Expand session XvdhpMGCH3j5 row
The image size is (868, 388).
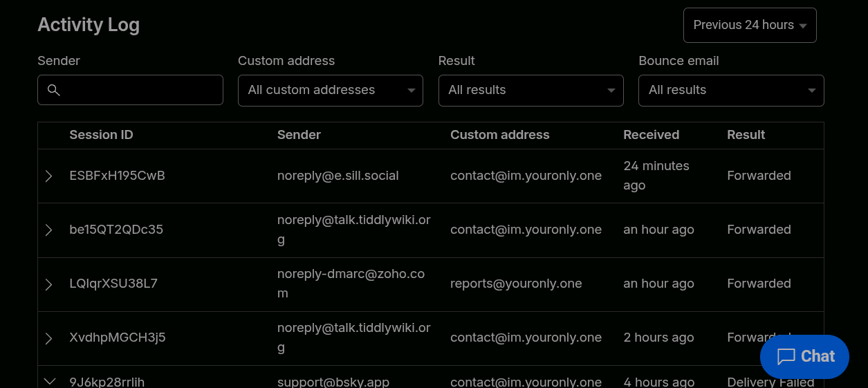(49, 338)
